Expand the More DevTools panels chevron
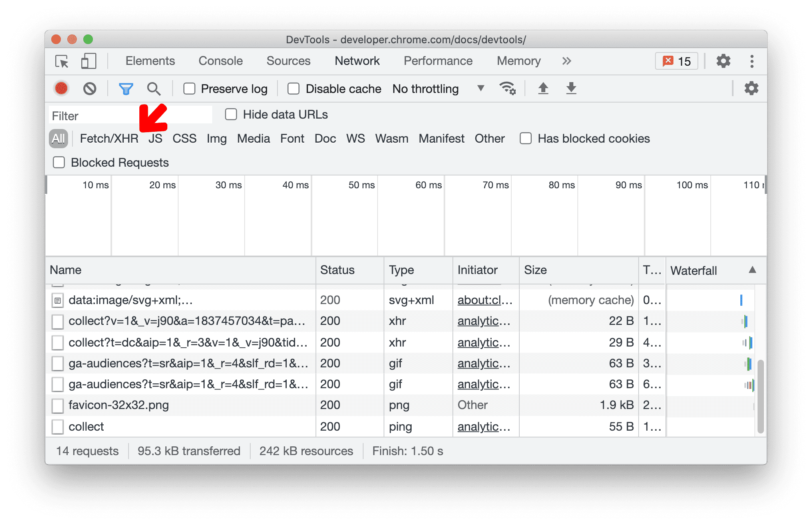 pyautogui.click(x=567, y=61)
